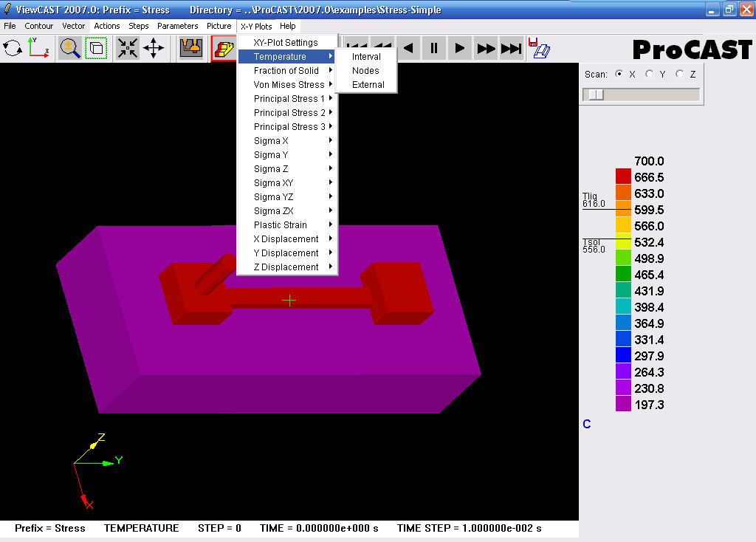Expand the Sigma XY submenu
The image size is (756, 542).
287,182
